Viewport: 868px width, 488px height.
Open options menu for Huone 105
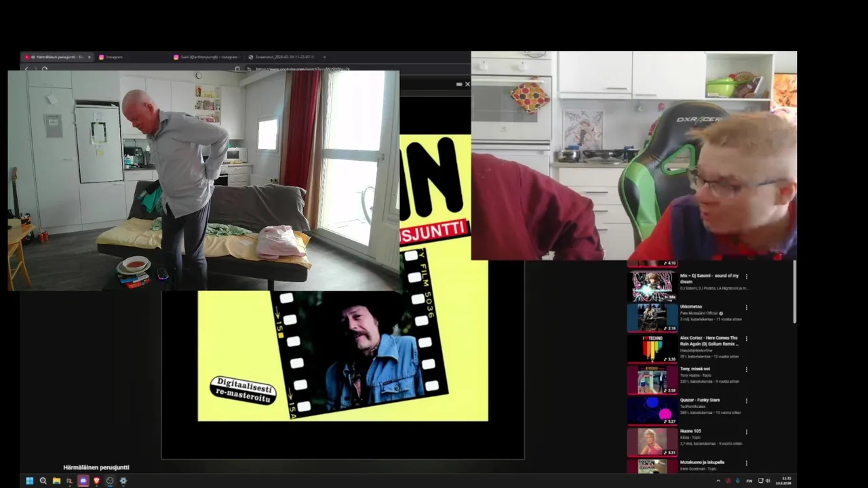coord(747,432)
